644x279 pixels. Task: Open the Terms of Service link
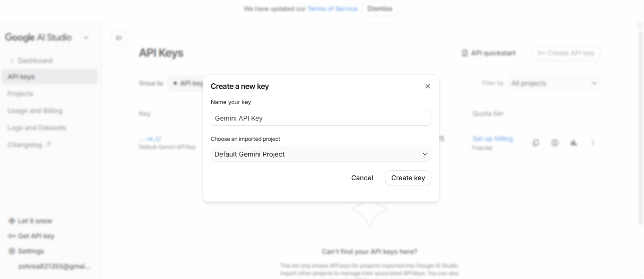pos(332,9)
